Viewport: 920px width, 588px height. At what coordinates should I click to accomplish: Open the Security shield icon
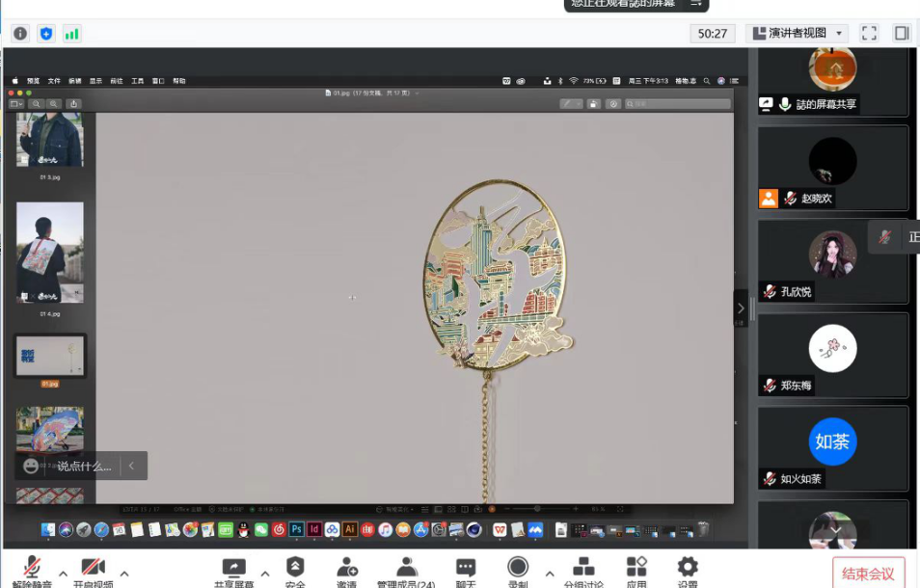coord(295,568)
